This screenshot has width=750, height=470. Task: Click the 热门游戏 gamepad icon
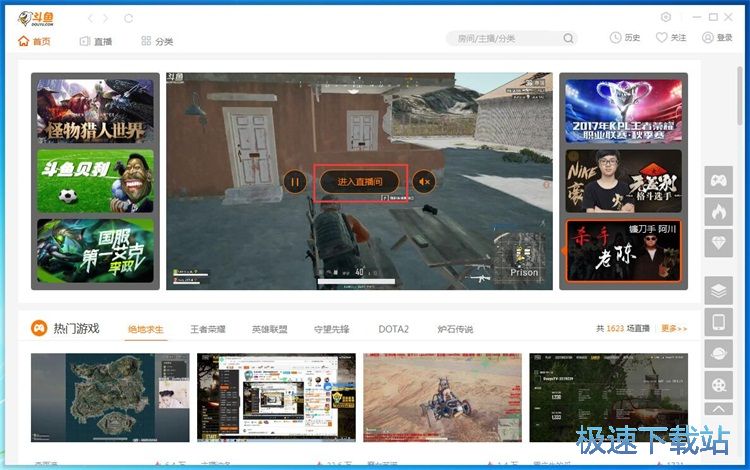tap(39, 328)
